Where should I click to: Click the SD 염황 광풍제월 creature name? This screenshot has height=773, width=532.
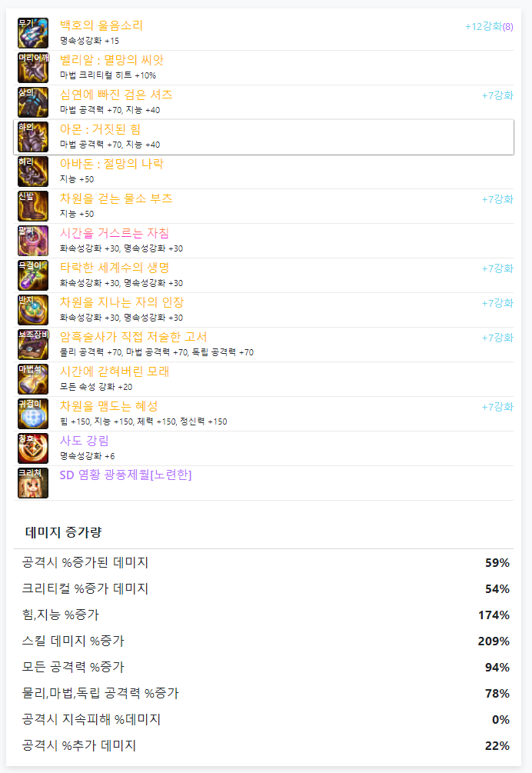pyautogui.click(x=125, y=475)
